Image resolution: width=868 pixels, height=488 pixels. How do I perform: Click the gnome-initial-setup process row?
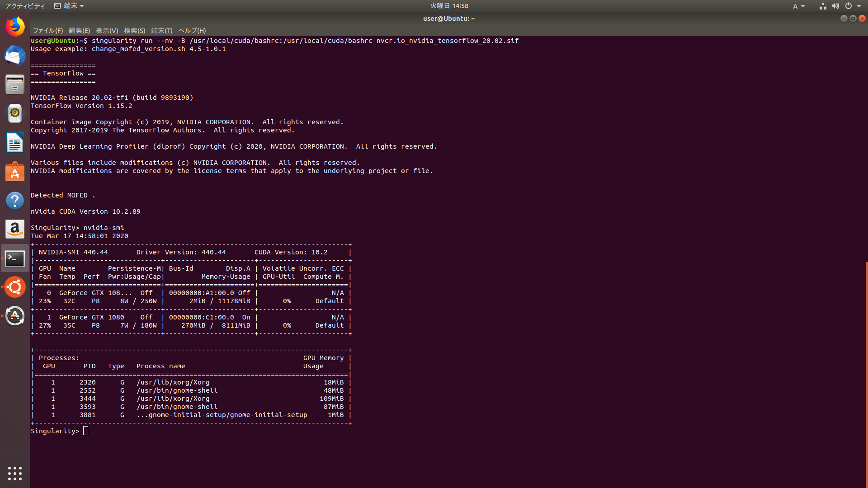point(191,415)
